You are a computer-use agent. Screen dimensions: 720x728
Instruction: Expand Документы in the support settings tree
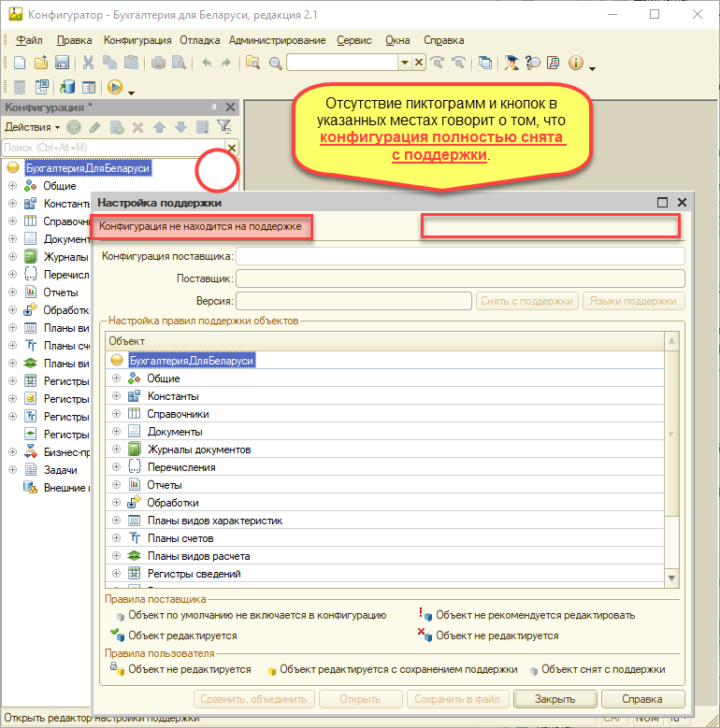coord(117,432)
